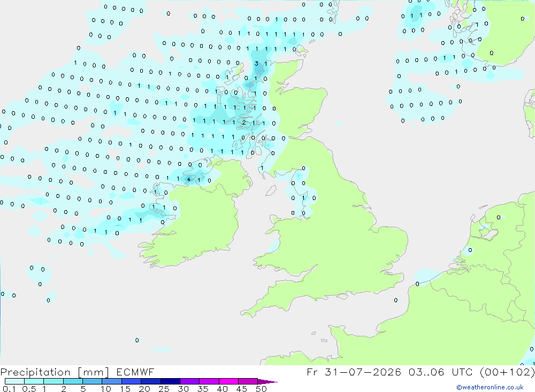
Task: Click the 0.1–0.5 mm palest legend swatch
Action: [x=14, y=381]
